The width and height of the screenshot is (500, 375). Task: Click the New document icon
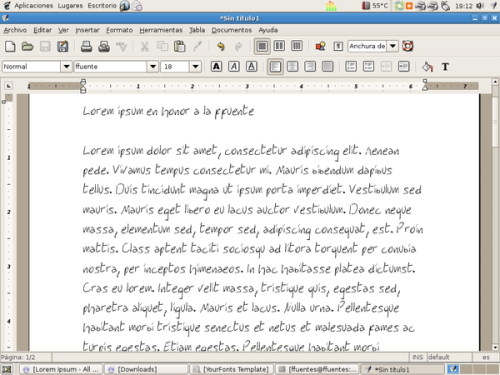pos(10,46)
